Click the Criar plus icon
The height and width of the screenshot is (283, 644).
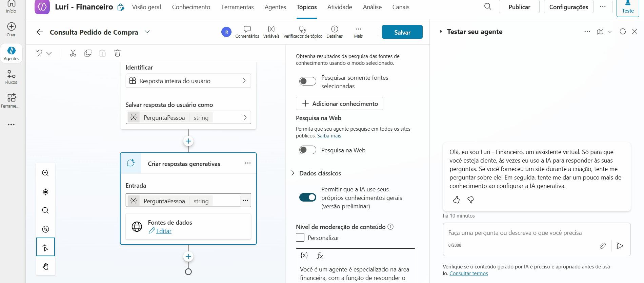coord(11,26)
